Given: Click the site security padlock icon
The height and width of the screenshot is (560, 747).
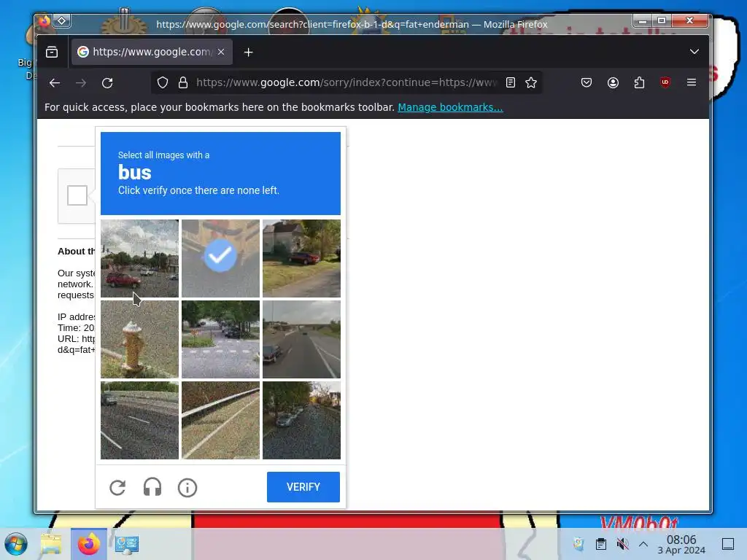Looking at the screenshot, I should point(183,83).
